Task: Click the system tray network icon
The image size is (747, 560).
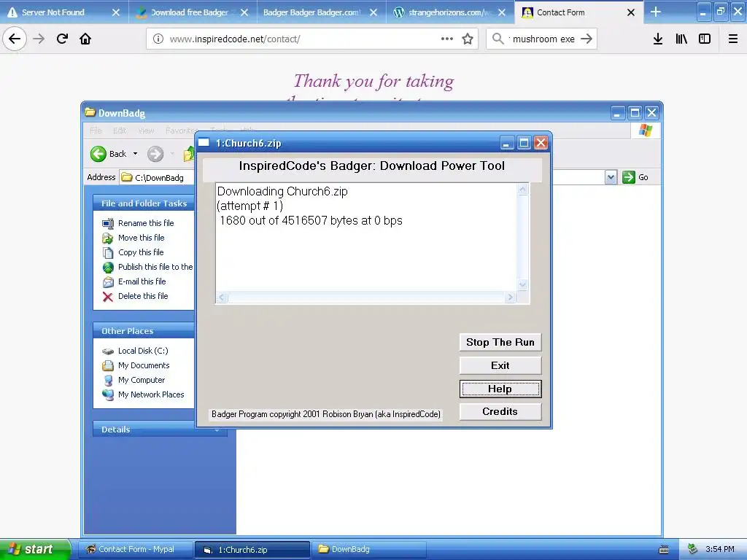Action: point(693,550)
